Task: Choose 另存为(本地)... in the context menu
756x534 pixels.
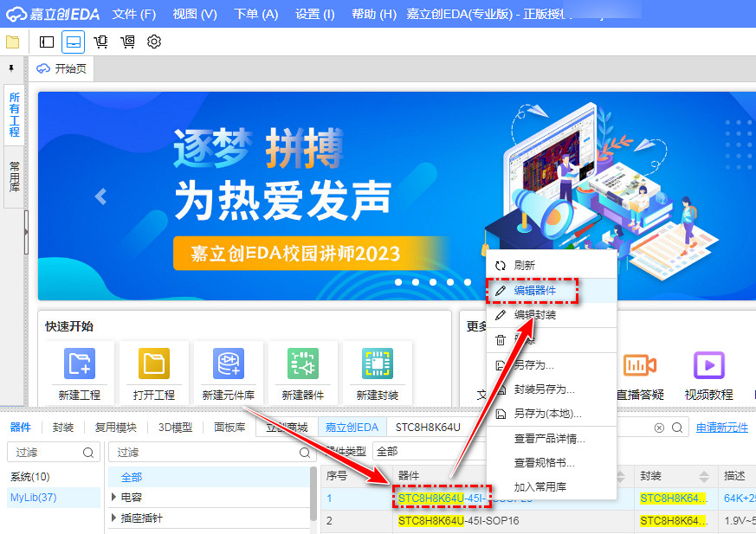Action: tap(551, 414)
